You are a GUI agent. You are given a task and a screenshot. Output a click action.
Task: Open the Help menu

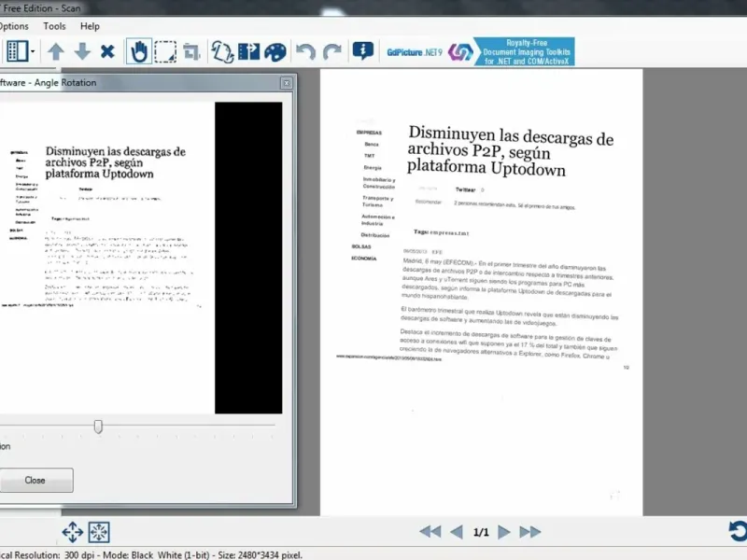(x=90, y=26)
